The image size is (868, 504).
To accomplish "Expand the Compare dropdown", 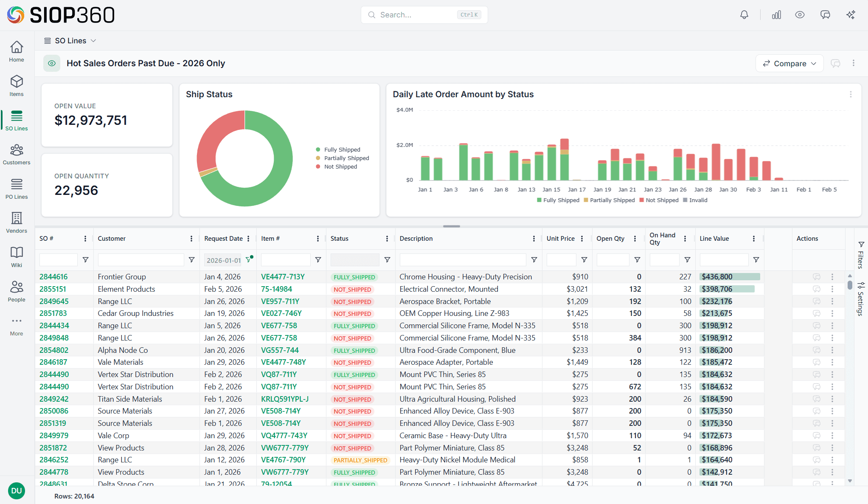I will tap(789, 63).
